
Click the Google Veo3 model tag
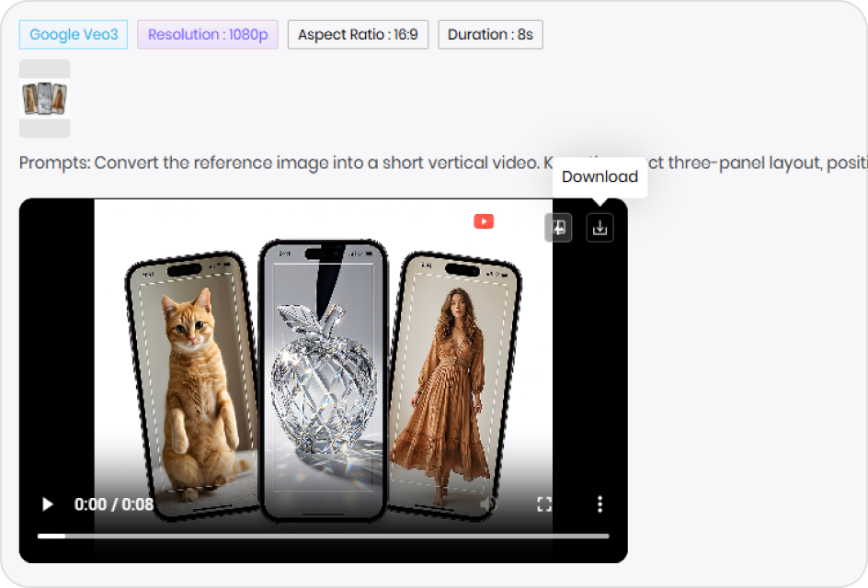click(x=74, y=35)
